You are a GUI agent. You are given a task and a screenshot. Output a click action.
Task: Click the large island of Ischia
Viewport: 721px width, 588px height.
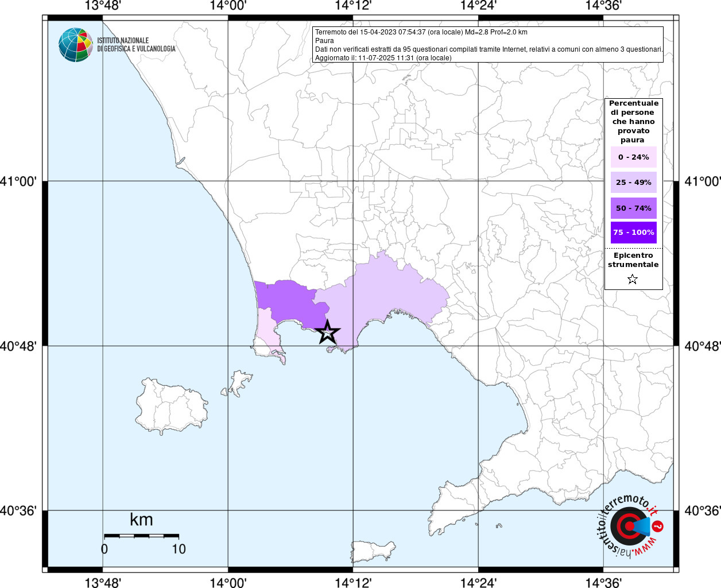(171, 407)
